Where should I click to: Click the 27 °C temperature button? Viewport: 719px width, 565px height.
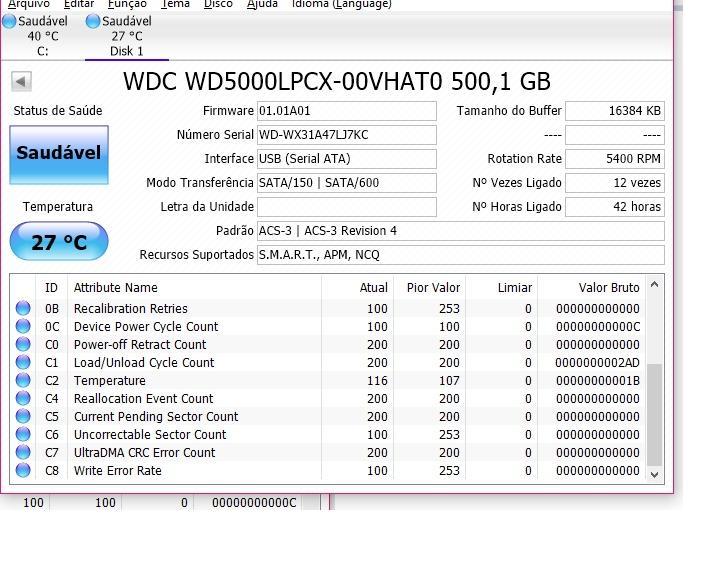59,241
